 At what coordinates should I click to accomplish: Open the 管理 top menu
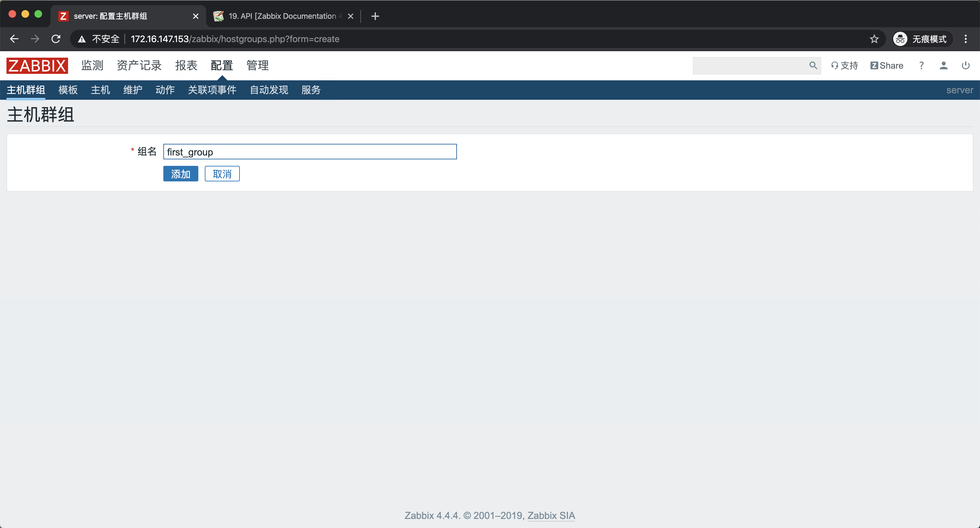pos(257,65)
